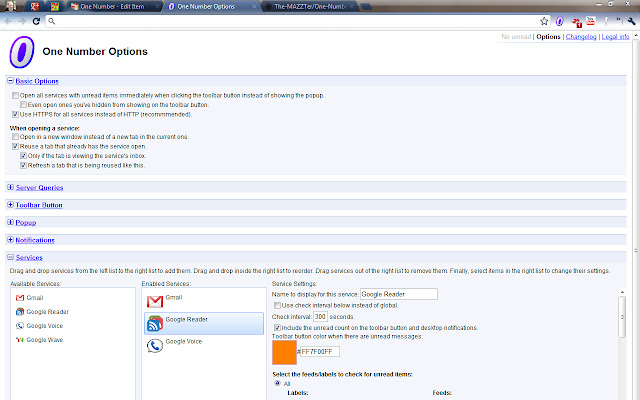This screenshot has height=400, width=640.
Task: Select the All feeds radio button
Action: click(x=278, y=383)
